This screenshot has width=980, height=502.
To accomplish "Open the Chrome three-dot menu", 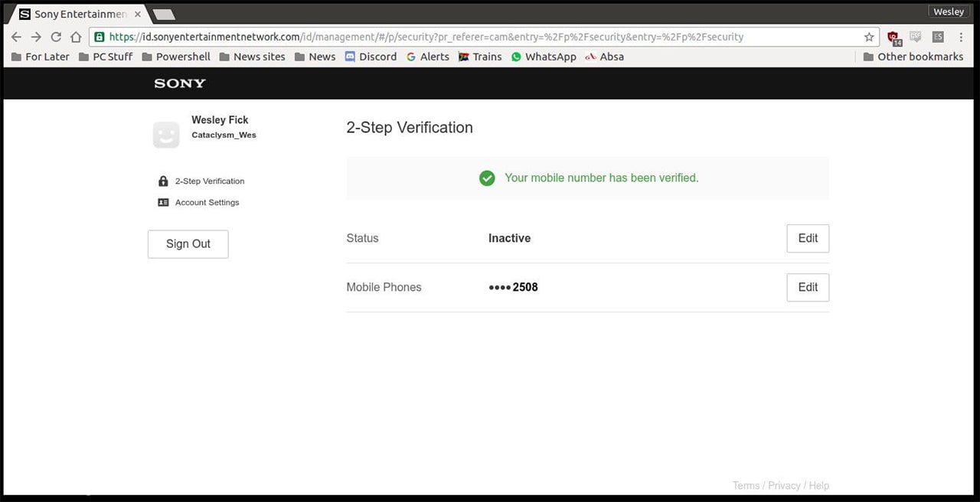I will [961, 37].
